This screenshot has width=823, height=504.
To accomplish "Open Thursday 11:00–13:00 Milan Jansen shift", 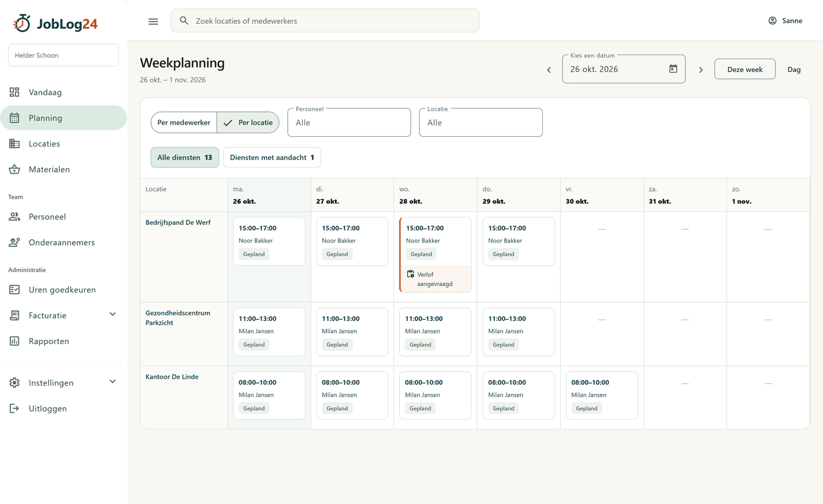I will 518,332.
